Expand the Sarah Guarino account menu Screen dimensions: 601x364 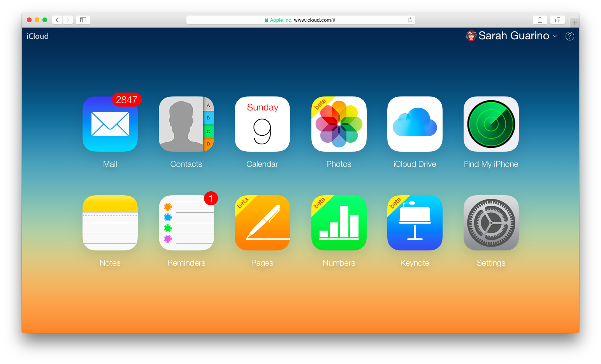(x=554, y=36)
